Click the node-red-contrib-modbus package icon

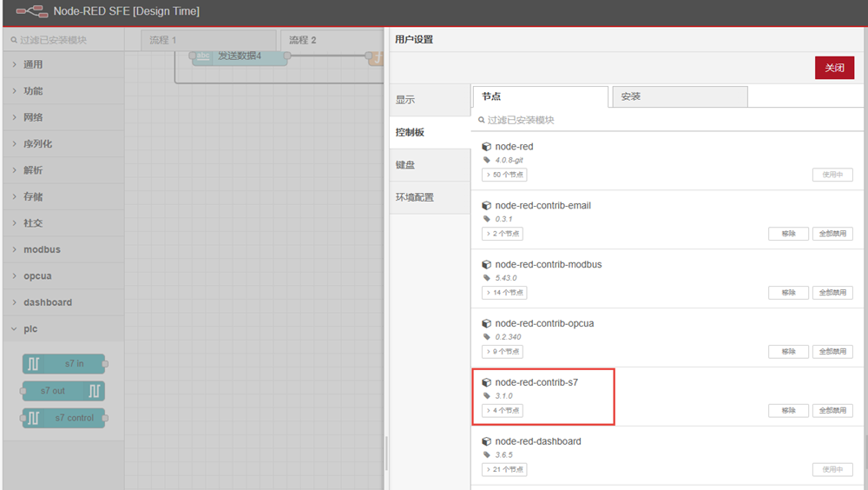487,264
